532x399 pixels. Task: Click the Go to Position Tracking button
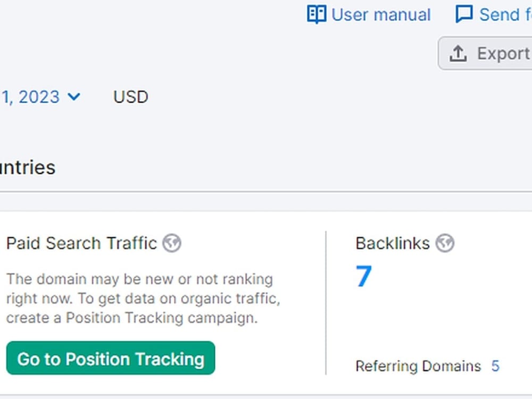(x=111, y=358)
